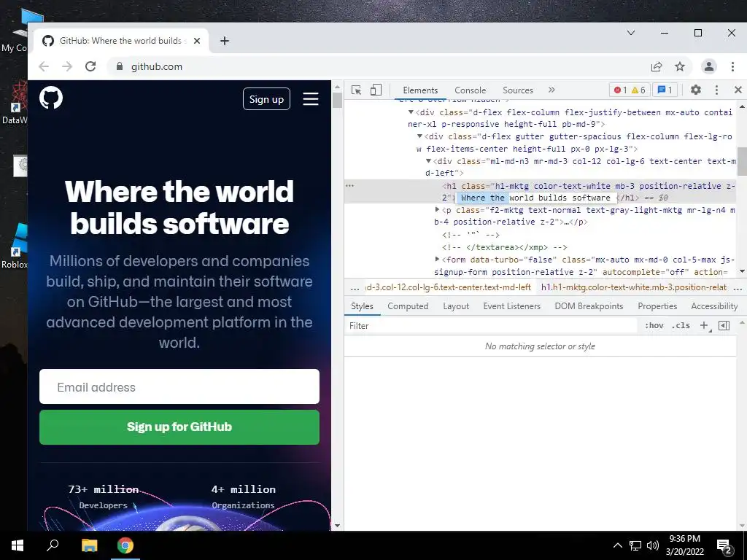Open DevTools settings gear
The height and width of the screenshot is (560, 747).
695,90
